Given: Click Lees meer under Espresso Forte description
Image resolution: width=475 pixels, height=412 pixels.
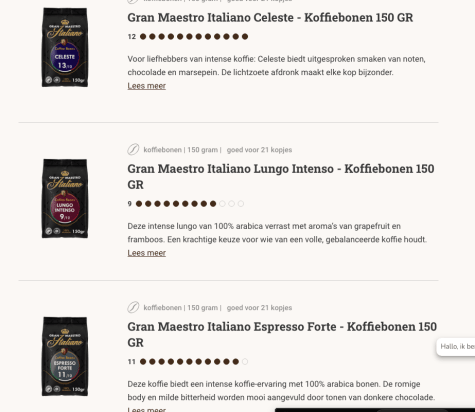Looking at the screenshot, I should click(x=147, y=409).
